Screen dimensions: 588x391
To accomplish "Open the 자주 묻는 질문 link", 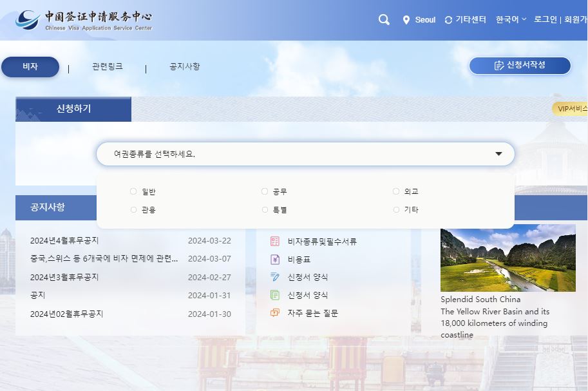I will (313, 313).
